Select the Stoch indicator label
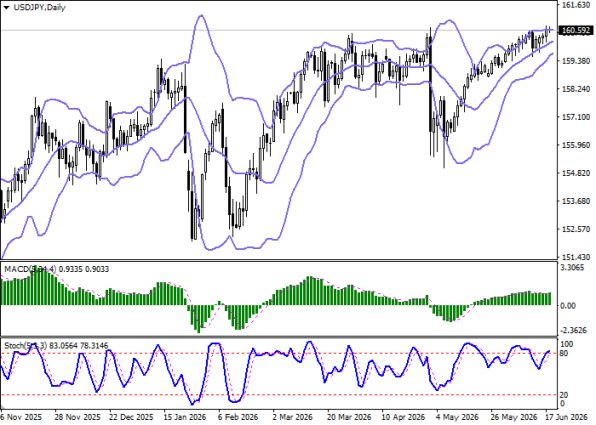Image resolution: width=596 pixels, height=425 pixels. click(56, 346)
